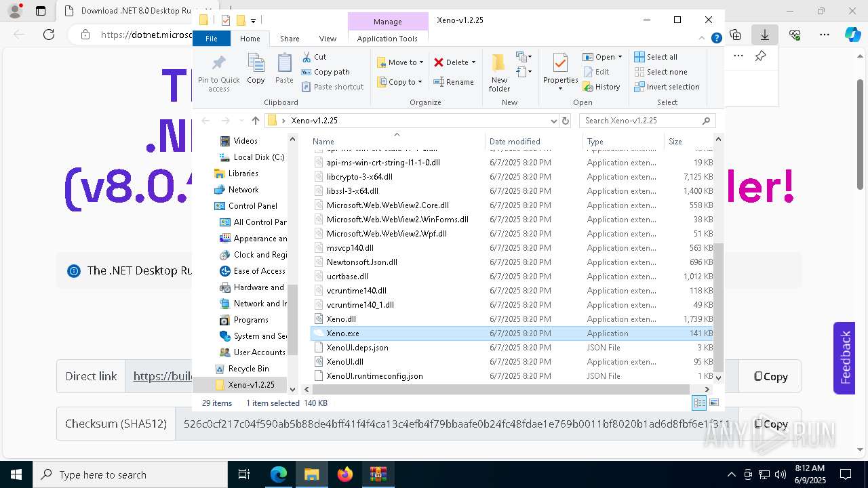Open Copilot icon in Edge

[x=852, y=35]
